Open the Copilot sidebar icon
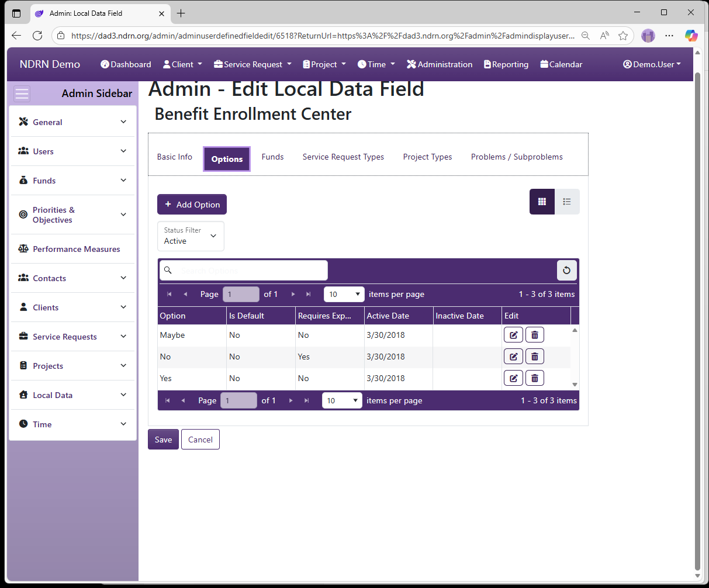The image size is (709, 588). (691, 36)
